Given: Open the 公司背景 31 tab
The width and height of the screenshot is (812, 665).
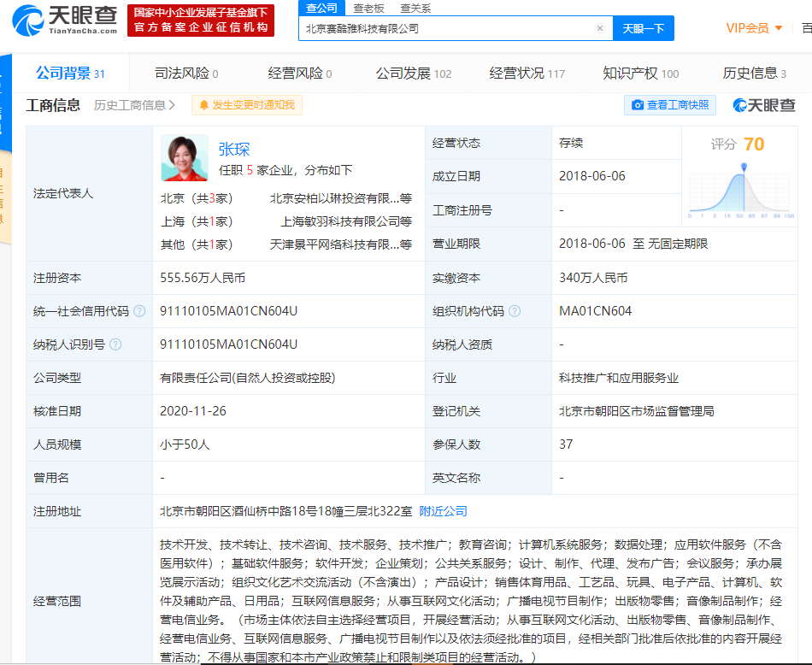Looking at the screenshot, I should (70, 74).
